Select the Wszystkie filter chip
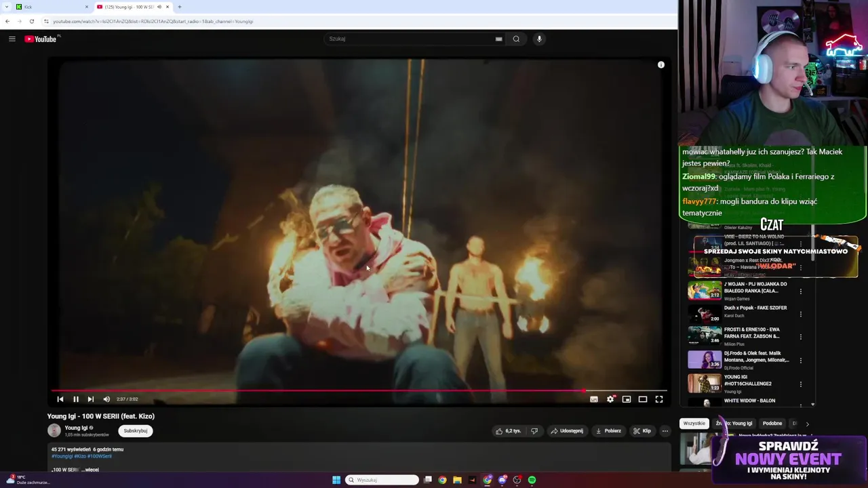The width and height of the screenshot is (868, 488). [694, 424]
